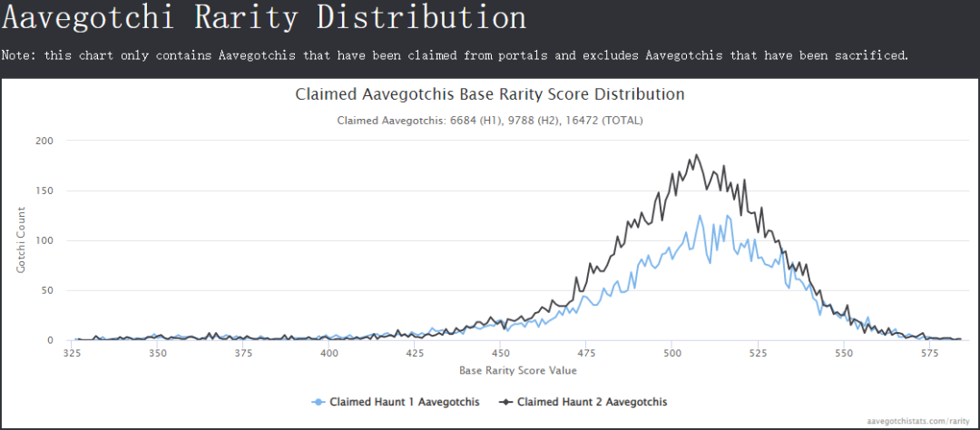The height and width of the screenshot is (430, 980).
Task: Click the Claimed Aavegotchis subtitle line
Action: (x=489, y=121)
